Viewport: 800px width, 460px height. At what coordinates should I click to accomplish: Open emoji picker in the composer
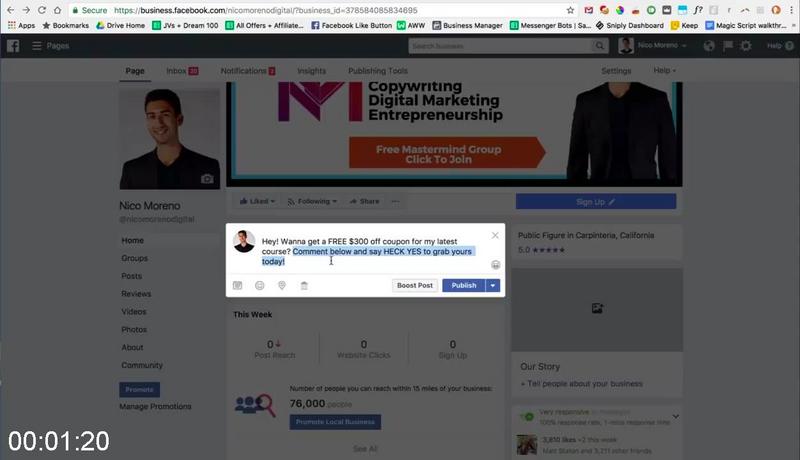(x=495, y=265)
